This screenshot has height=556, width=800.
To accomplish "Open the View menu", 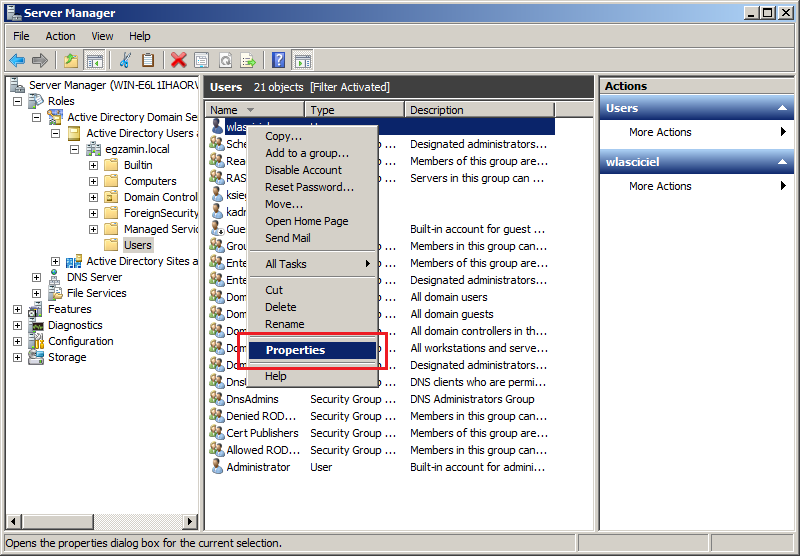I will 102,36.
